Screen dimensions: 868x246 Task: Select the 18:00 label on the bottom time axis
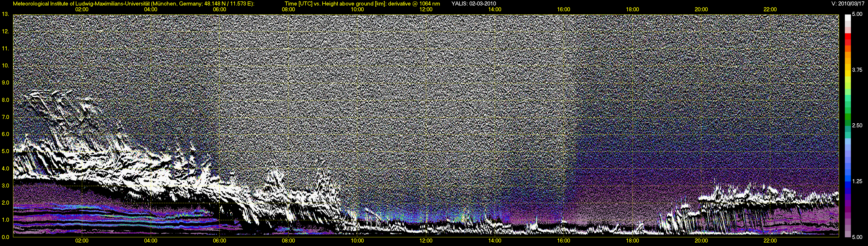[632, 241]
